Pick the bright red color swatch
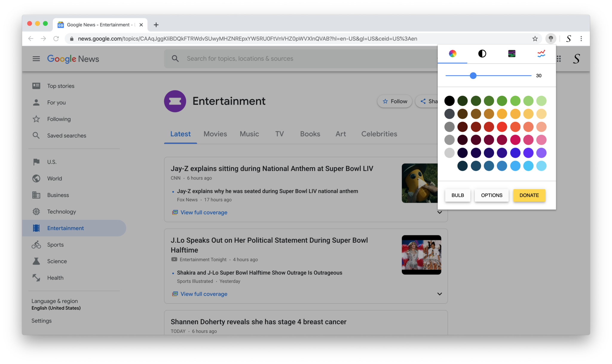This screenshot has height=364, width=612. (502, 127)
